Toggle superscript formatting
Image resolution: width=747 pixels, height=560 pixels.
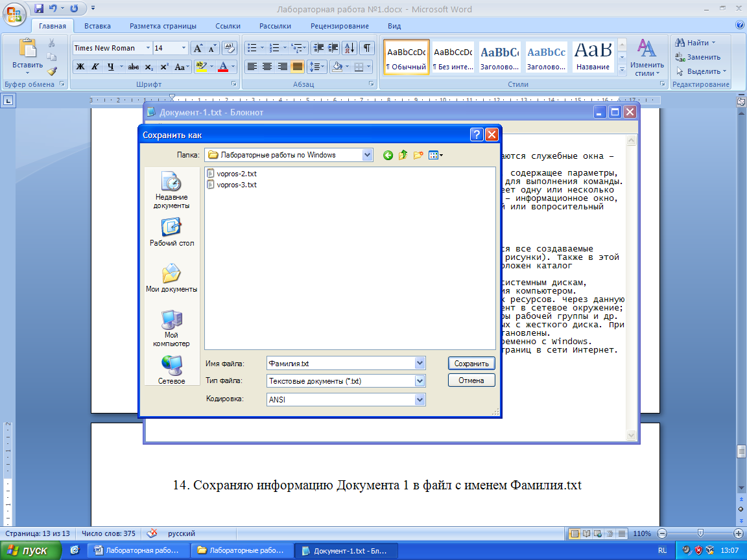coord(164,67)
